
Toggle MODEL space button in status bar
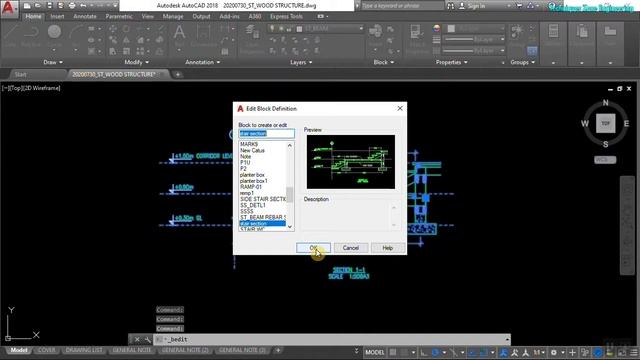click(374, 352)
